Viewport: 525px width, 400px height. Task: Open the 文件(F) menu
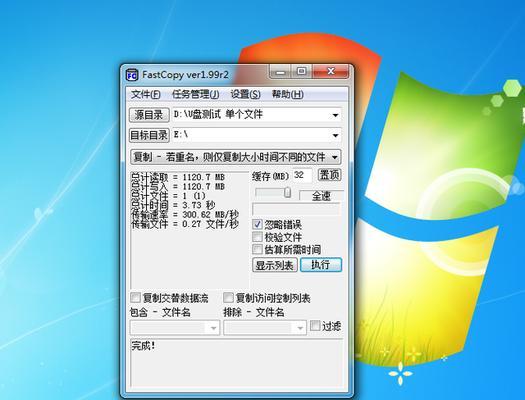[146, 94]
